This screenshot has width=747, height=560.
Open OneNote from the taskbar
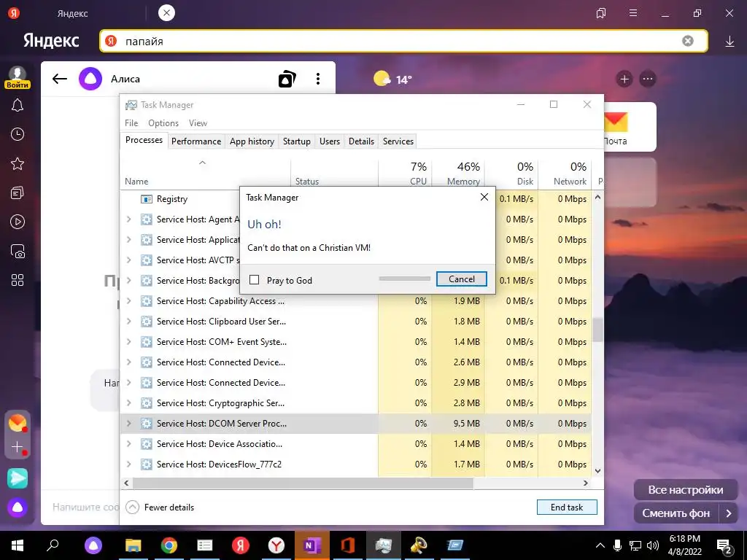312,545
